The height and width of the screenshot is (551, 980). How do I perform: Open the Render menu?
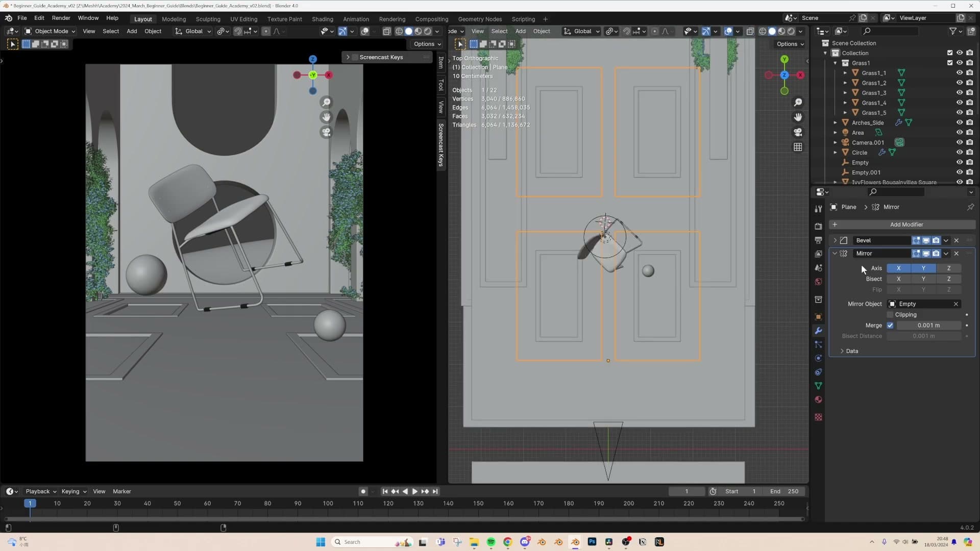(x=61, y=18)
